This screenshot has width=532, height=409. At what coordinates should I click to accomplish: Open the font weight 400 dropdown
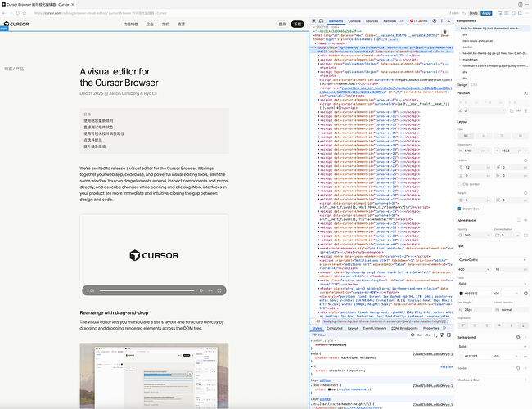(x=474, y=269)
